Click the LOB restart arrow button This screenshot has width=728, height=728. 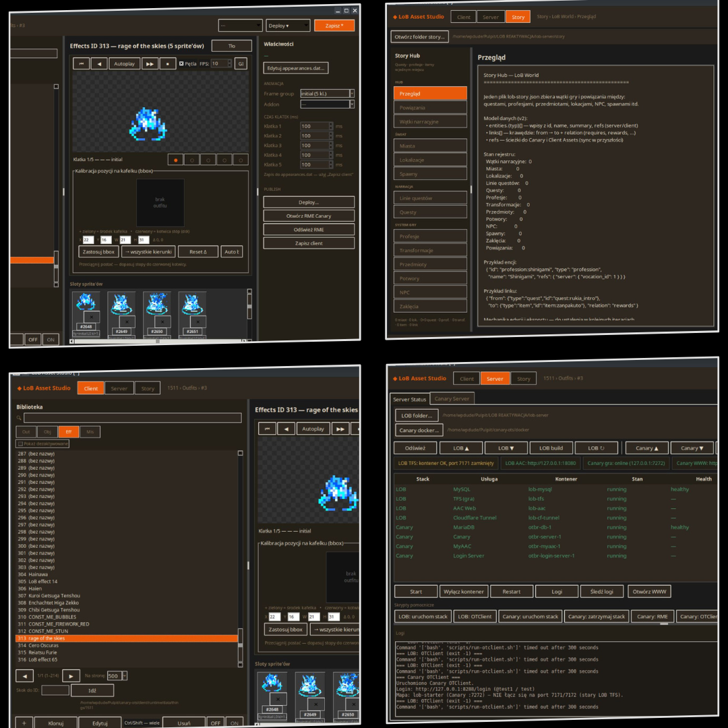[596, 448]
